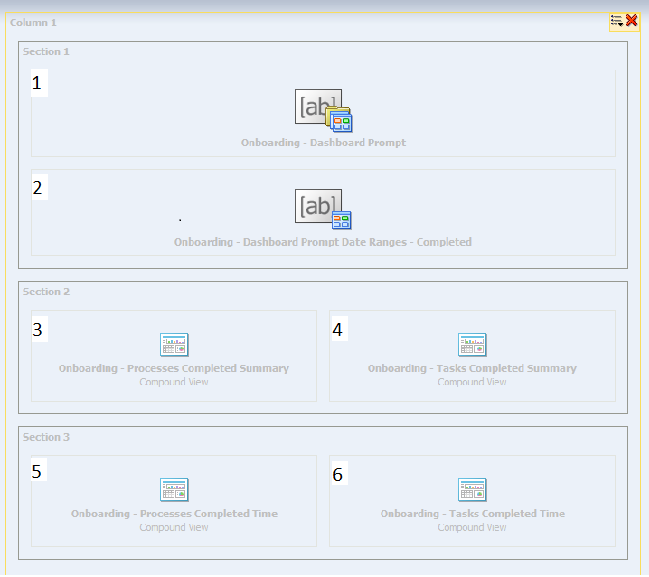The image size is (649, 577).
Task: Select 'Onboarding - Dashboard Prompt Date Ranges - Completed' label
Action: (x=323, y=242)
